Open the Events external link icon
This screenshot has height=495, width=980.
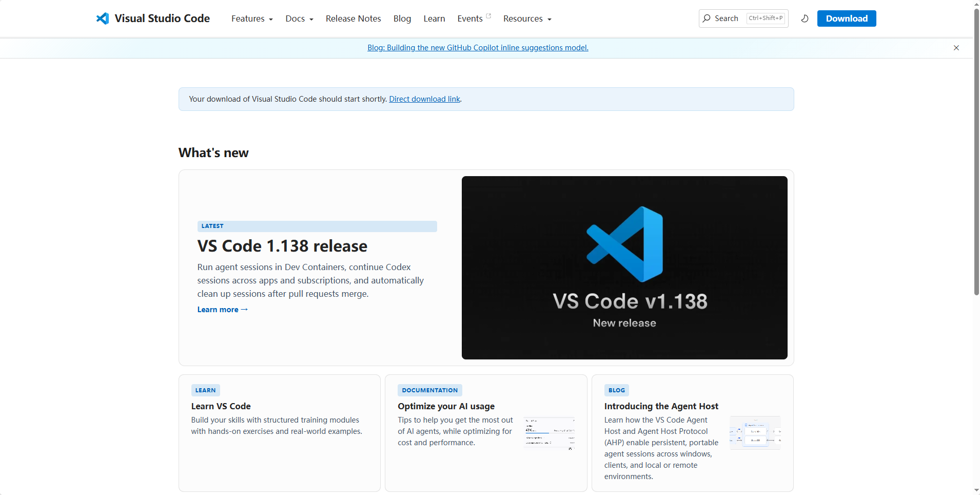click(x=488, y=16)
